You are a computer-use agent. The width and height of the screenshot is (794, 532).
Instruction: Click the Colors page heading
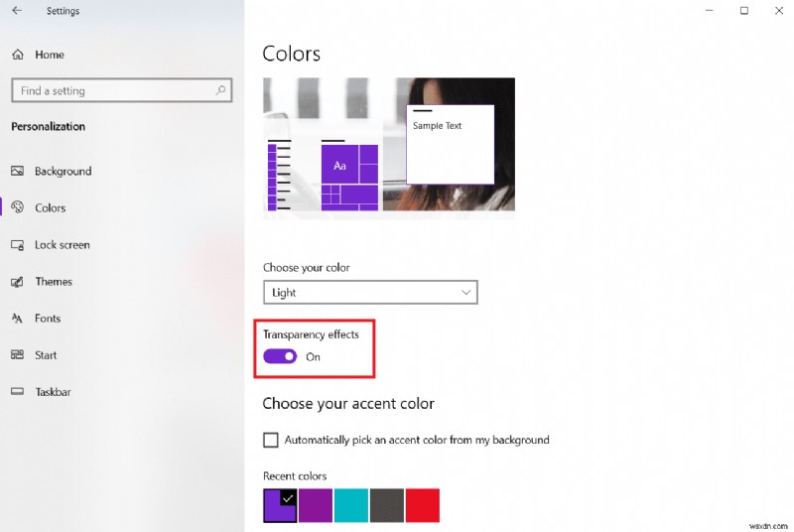291,54
